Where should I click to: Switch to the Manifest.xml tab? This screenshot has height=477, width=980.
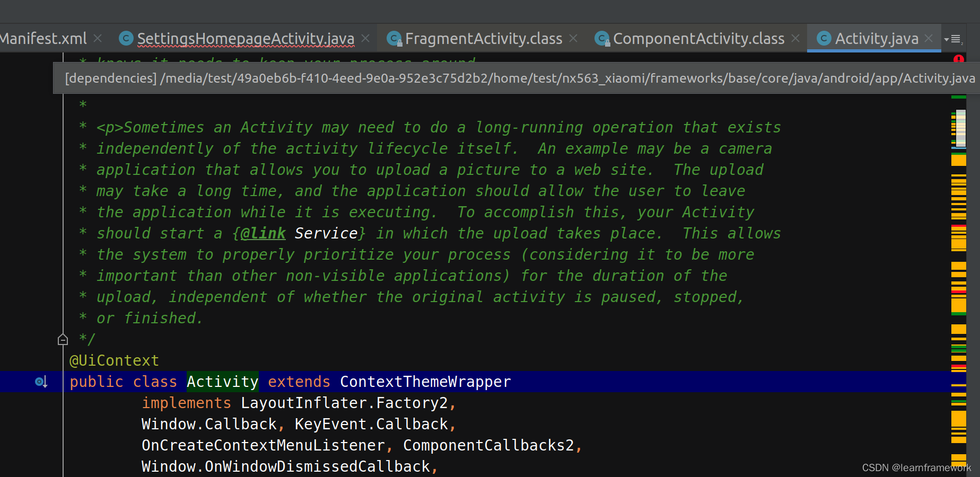pos(43,39)
